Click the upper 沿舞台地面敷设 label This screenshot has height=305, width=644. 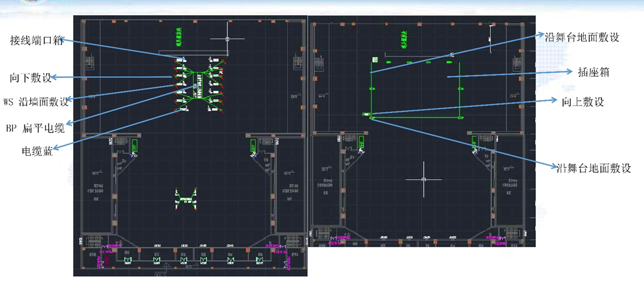tap(581, 37)
